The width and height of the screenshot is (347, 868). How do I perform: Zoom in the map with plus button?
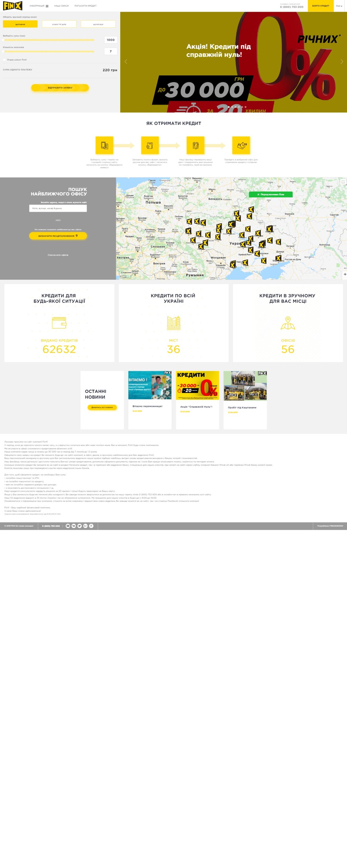click(345, 274)
